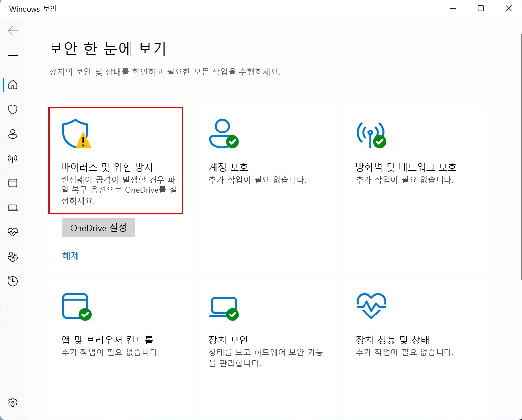
Task: Open the 계정 보호 title
Action: tap(229, 167)
